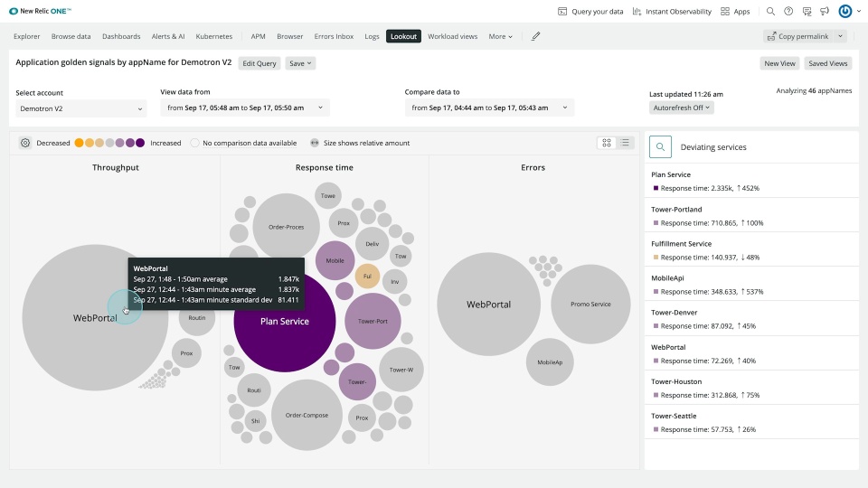
Task: Open MobileApi deviating service row
Action: point(751,285)
